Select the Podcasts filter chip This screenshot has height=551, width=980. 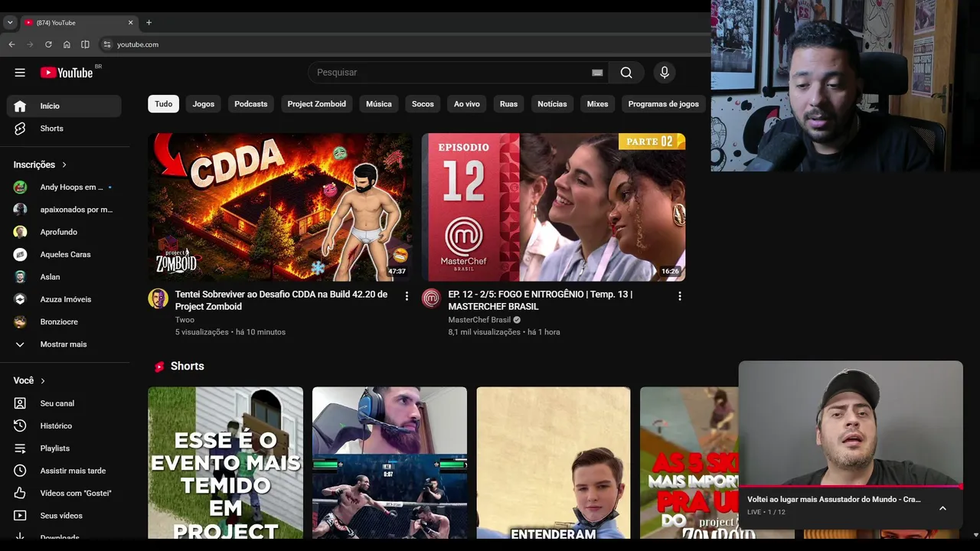251,104
